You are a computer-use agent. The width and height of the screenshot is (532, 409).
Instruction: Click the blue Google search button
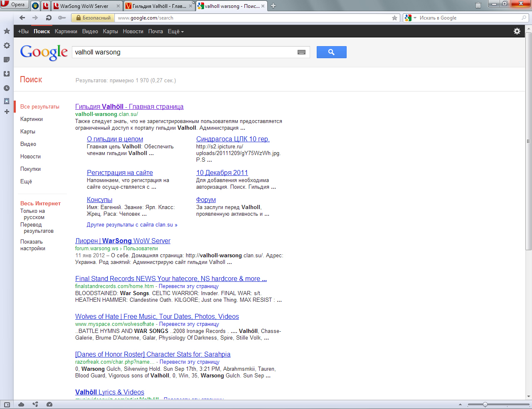(x=331, y=52)
